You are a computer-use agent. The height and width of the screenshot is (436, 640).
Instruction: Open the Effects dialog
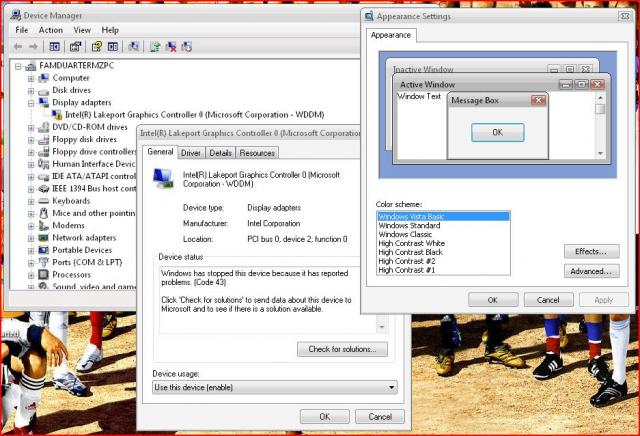(x=591, y=251)
